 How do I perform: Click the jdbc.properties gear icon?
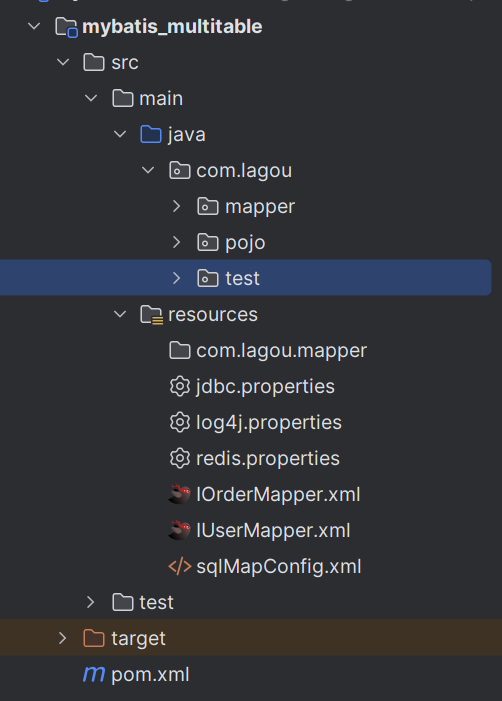180,387
